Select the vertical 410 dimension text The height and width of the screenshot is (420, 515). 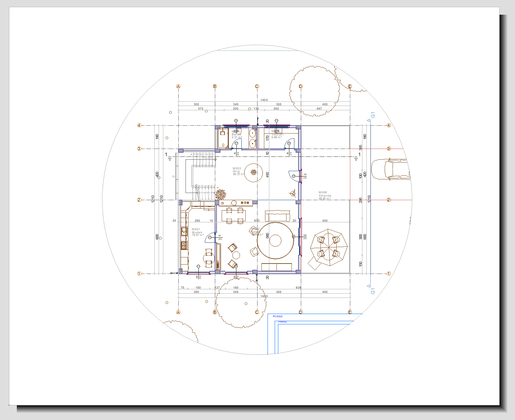pos(268,175)
